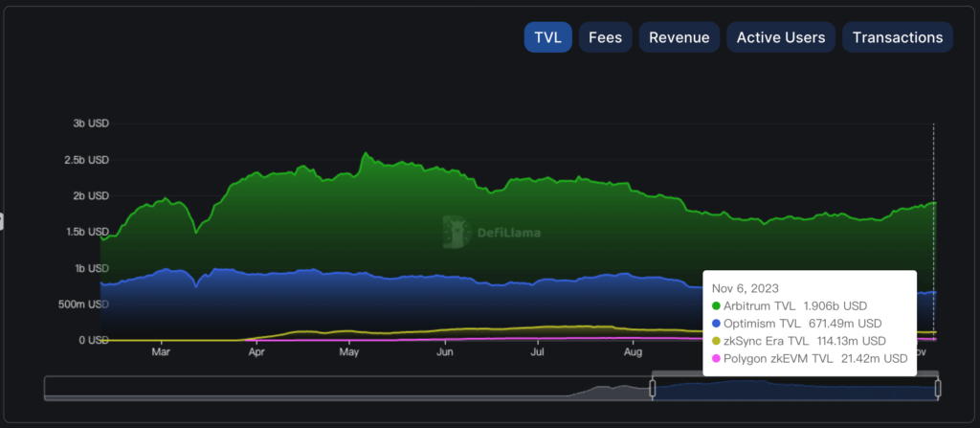Click the 2.5b USD axis label
Image resolution: width=980 pixels, height=428 pixels.
(86, 160)
